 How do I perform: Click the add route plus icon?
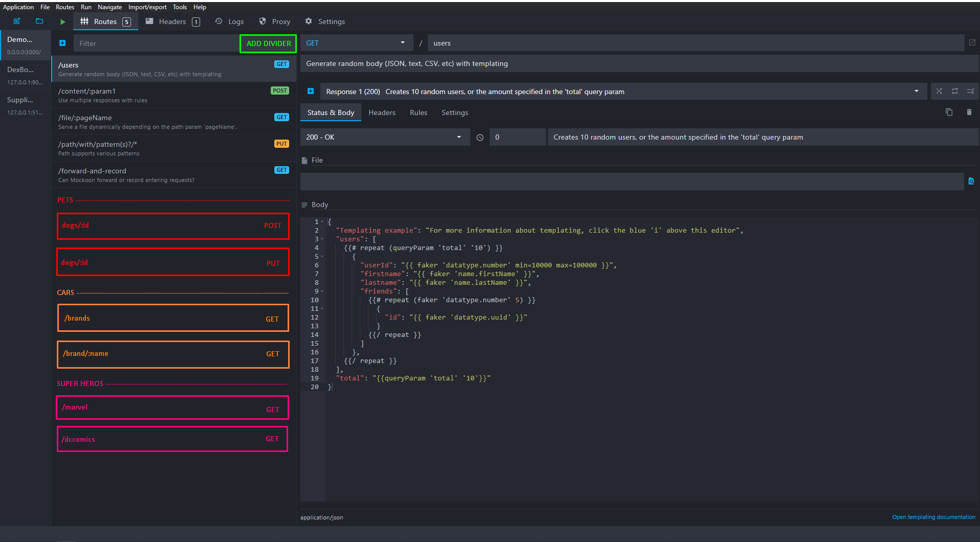[x=62, y=43]
